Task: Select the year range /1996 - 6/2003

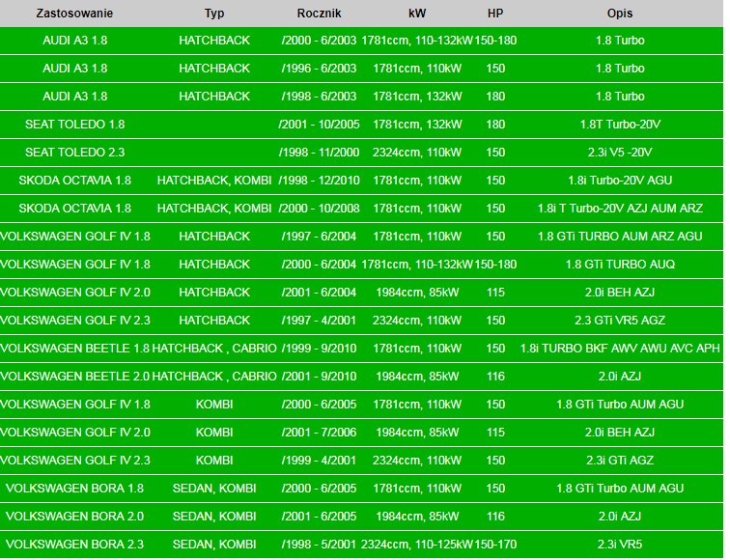Action: (x=319, y=69)
